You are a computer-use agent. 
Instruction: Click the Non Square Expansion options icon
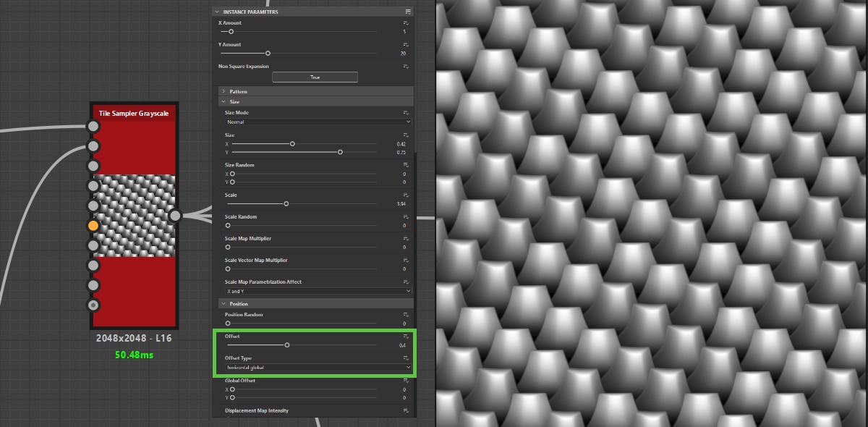click(x=407, y=67)
